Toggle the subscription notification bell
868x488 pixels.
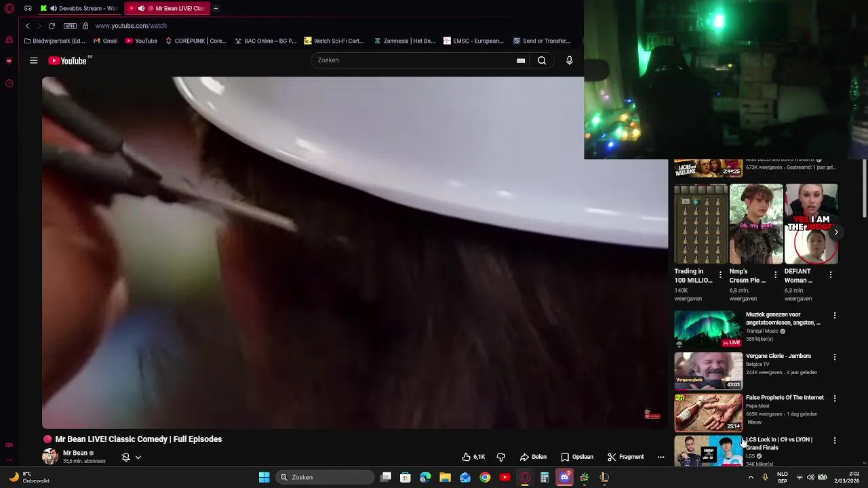coord(125,457)
